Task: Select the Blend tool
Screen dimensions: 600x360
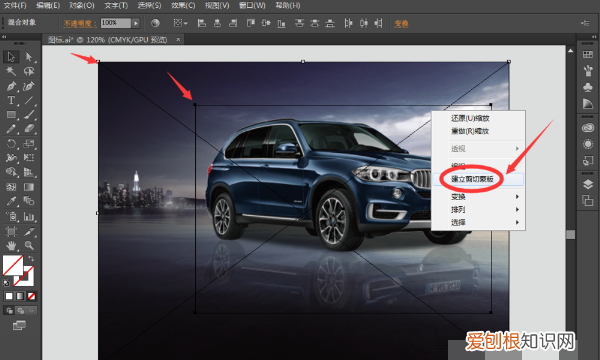Action: pos(29,201)
